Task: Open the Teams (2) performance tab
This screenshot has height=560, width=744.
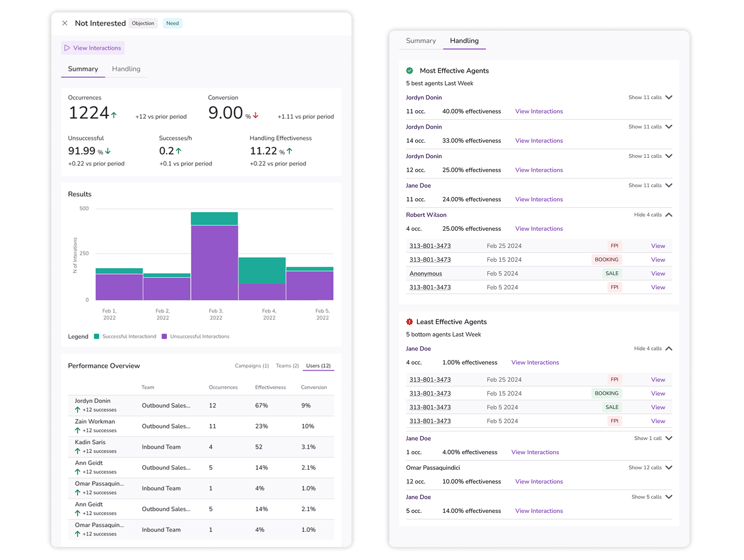Action: (287, 366)
